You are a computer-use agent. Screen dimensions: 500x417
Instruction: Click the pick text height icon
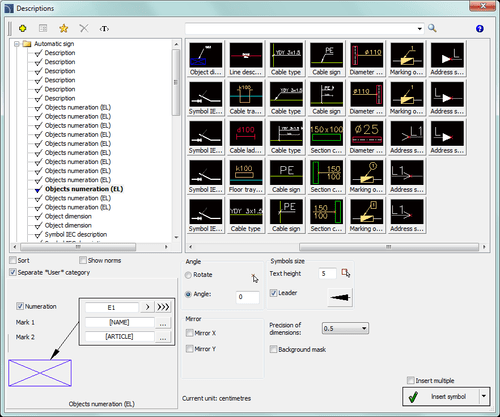346,273
